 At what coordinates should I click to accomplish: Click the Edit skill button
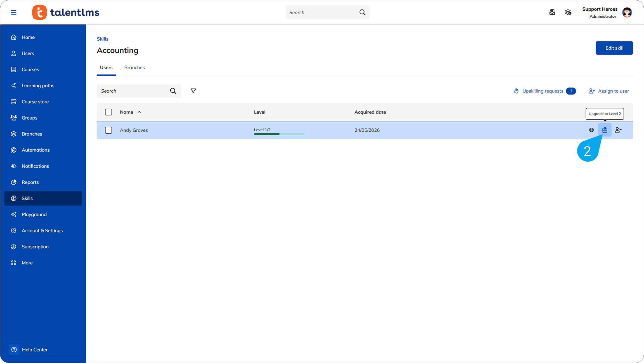614,48
